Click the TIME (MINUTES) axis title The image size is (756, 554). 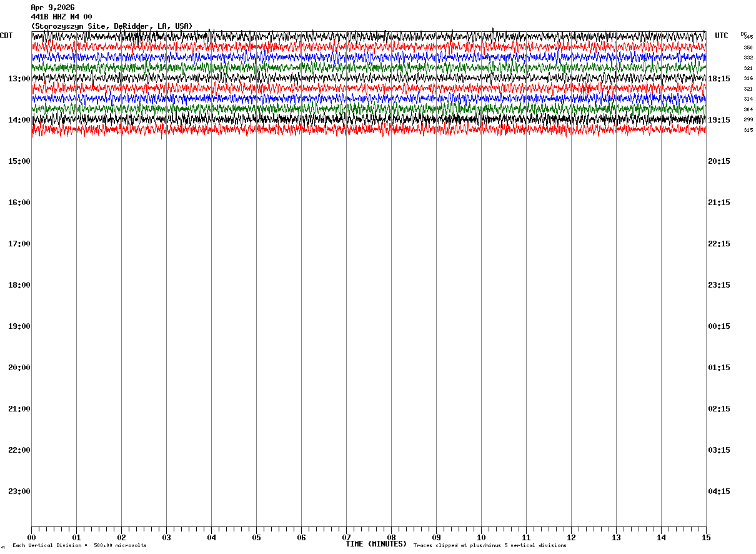click(376, 544)
